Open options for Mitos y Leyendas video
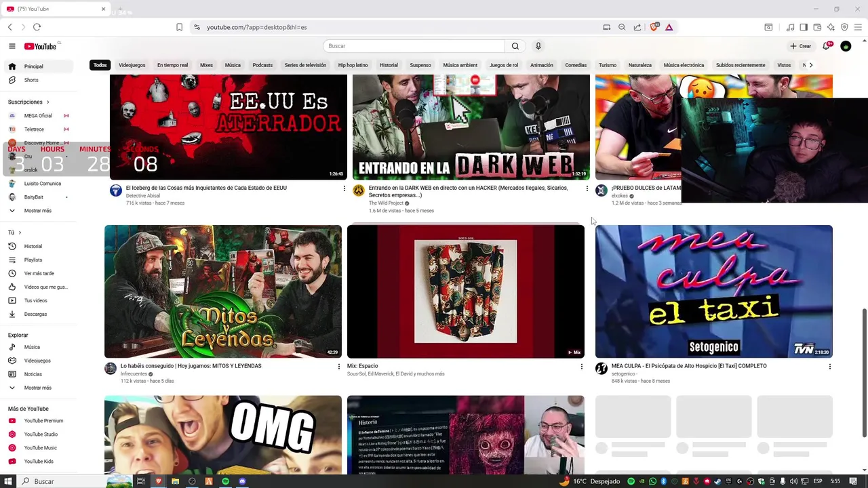The width and height of the screenshot is (868, 488). [339, 367]
